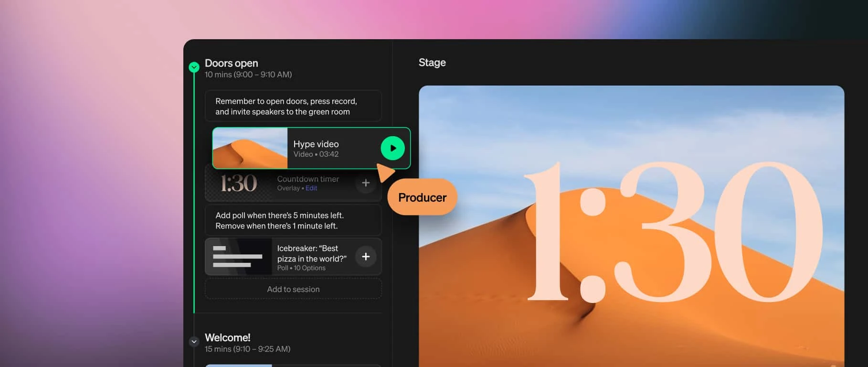The height and width of the screenshot is (367, 868).
Task: Open the add poll reminder note
Action: 293,220
